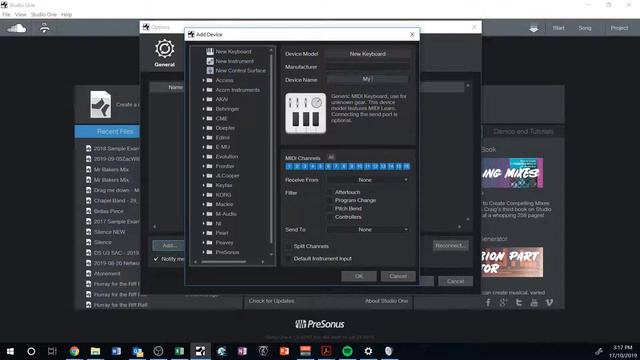Open the Vimeo social icon
This screenshot has width=640, height=360.
pyautogui.click(x=549, y=302)
